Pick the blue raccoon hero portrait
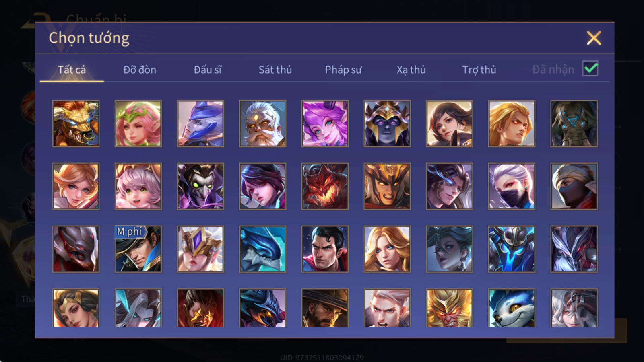 coord(512,307)
